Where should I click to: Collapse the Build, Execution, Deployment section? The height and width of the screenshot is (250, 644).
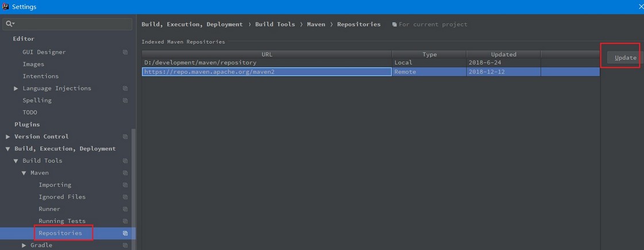pyautogui.click(x=8, y=149)
